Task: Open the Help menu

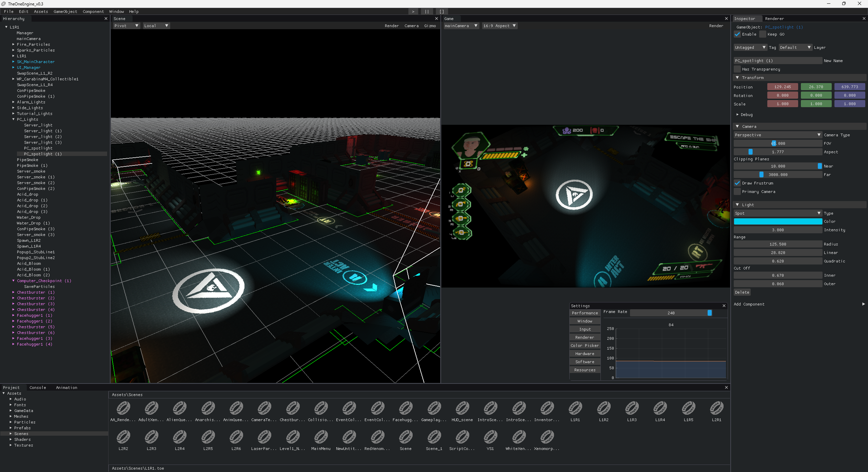Action: (x=134, y=12)
